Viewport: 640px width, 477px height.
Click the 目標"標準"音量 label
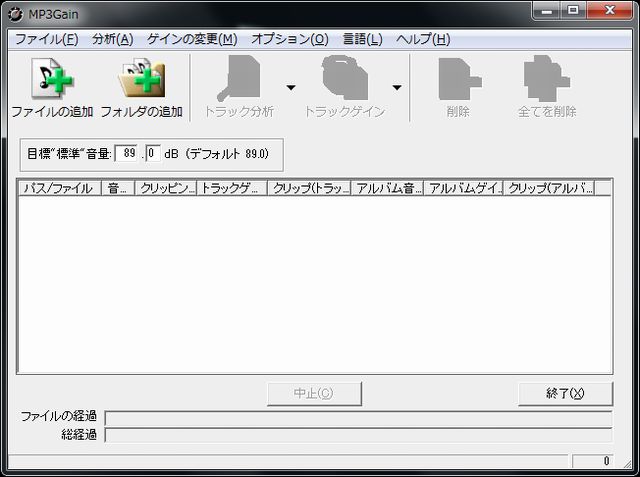point(69,154)
